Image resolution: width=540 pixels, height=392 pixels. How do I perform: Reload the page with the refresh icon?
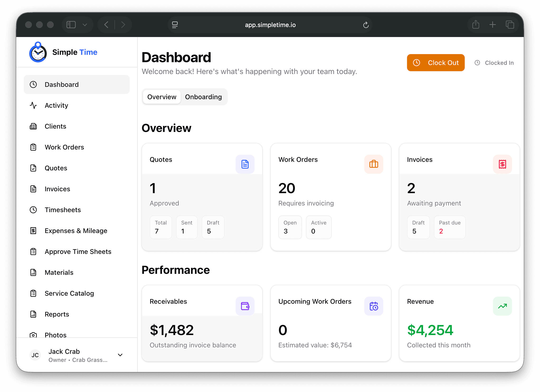(x=366, y=25)
